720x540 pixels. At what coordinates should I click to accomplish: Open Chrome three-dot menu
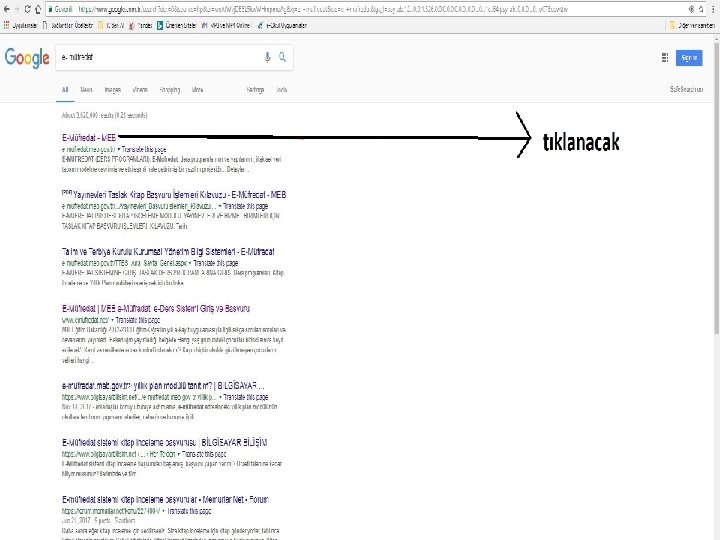[x=713, y=9]
